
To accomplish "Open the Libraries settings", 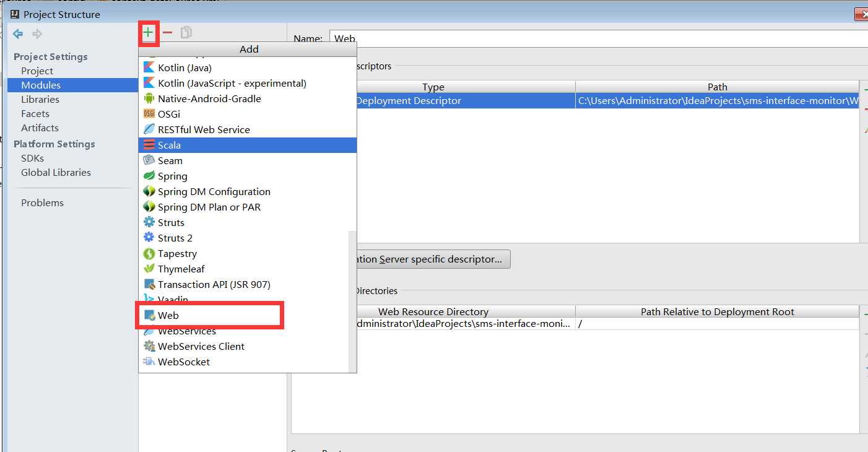I will pos(40,99).
